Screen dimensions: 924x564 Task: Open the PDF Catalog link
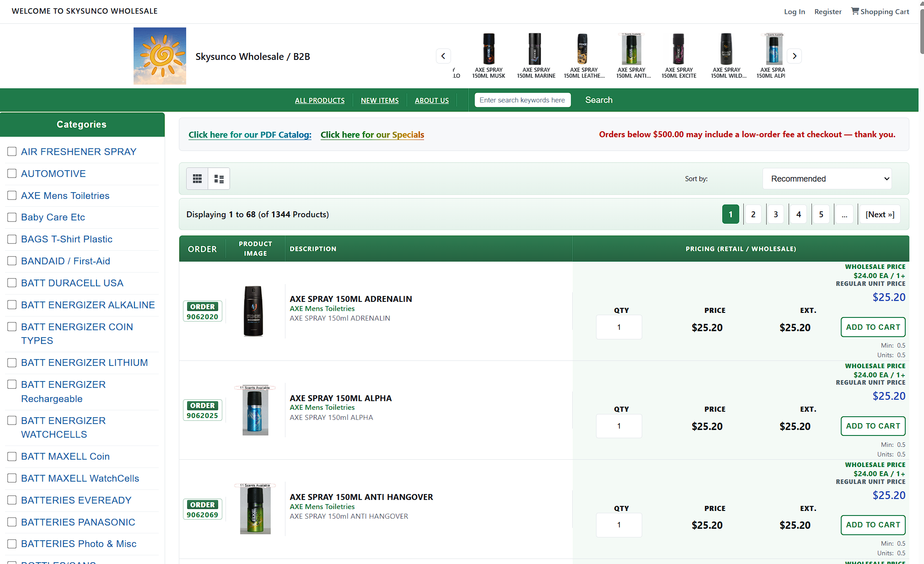(250, 134)
